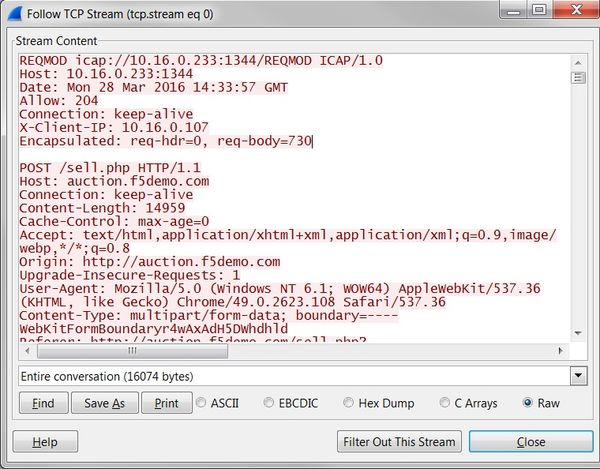Click the horizontal scrollbar left arrow
This screenshot has width=600, height=469.
tap(27, 350)
